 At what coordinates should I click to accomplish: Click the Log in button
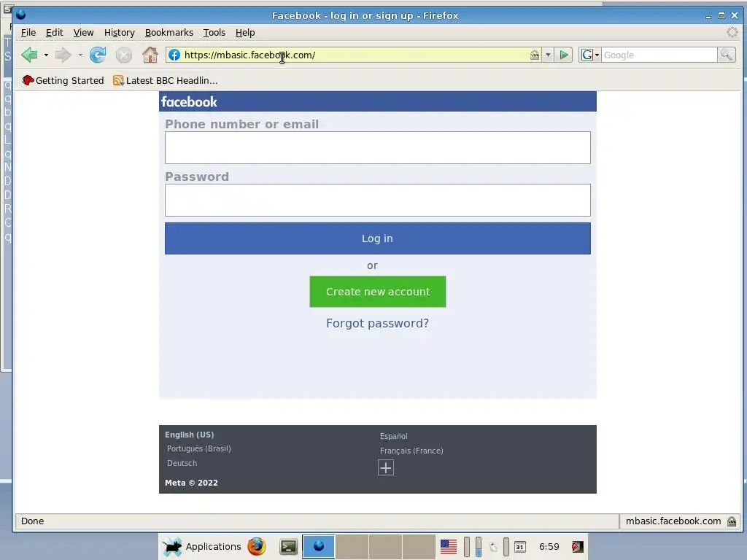point(377,238)
